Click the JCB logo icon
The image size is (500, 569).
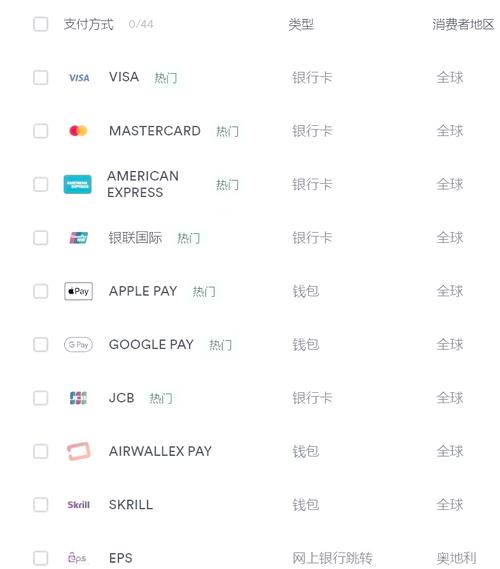[x=78, y=398]
